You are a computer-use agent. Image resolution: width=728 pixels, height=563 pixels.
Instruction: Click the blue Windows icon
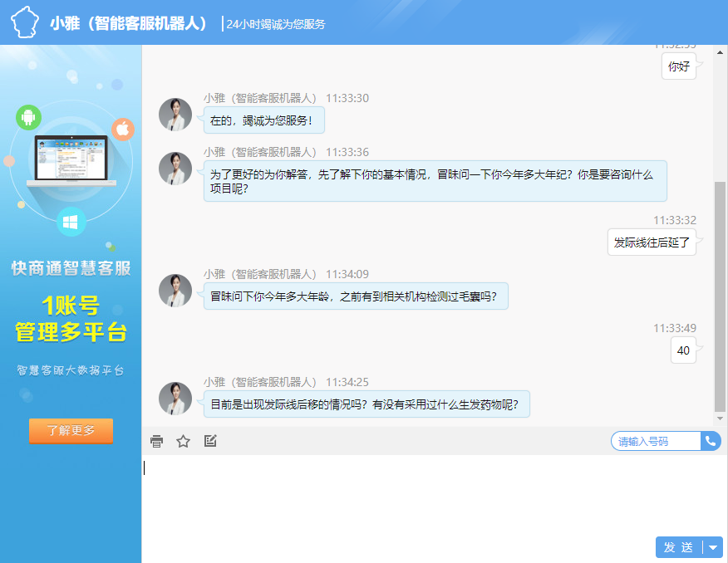click(71, 222)
